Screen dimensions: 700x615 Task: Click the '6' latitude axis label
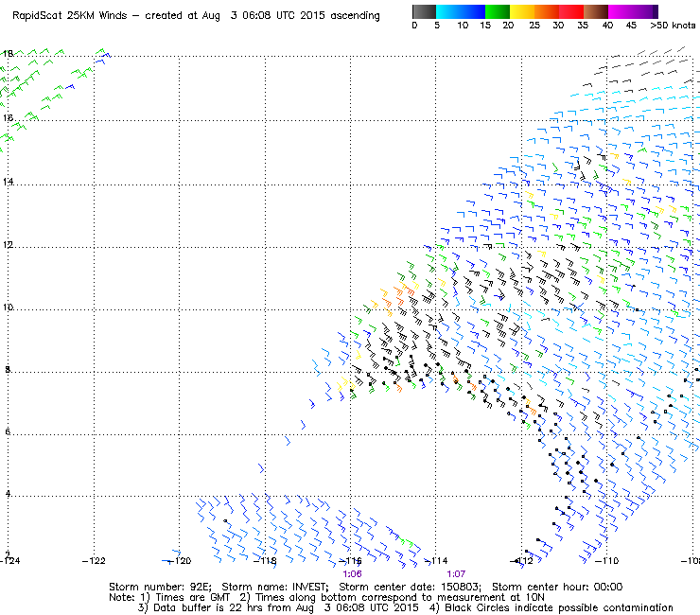click(x=8, y=431)
